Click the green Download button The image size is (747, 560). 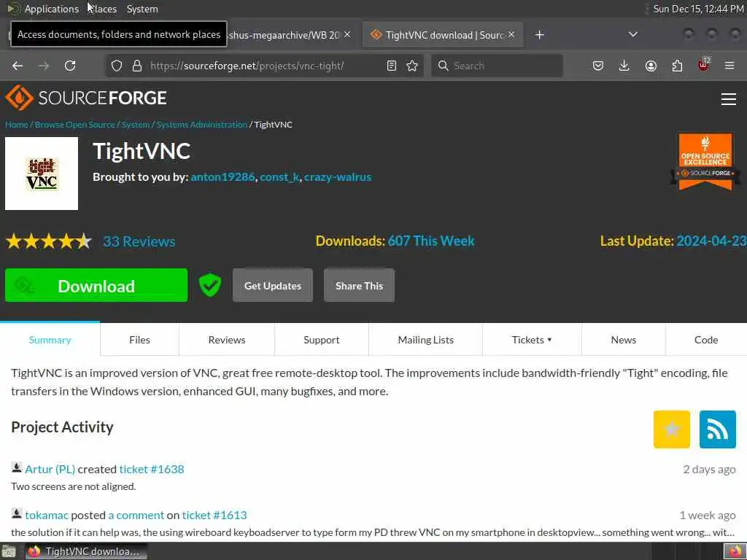click(96, 285)
